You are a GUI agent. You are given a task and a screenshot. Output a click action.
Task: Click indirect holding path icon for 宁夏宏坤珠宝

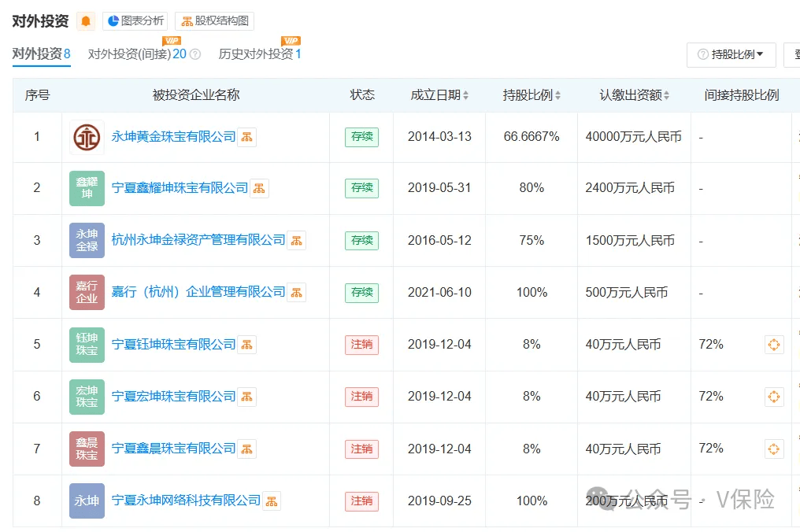tap(774, 397)
